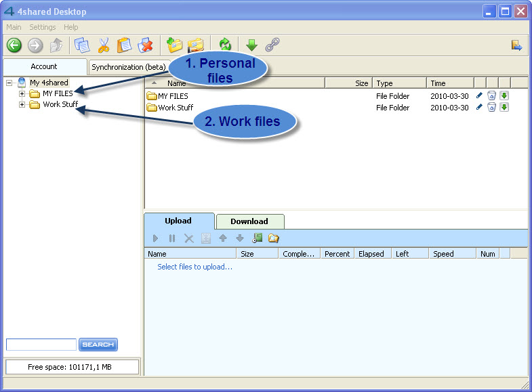Go up one folder level icon

click(x=56, y=45)
